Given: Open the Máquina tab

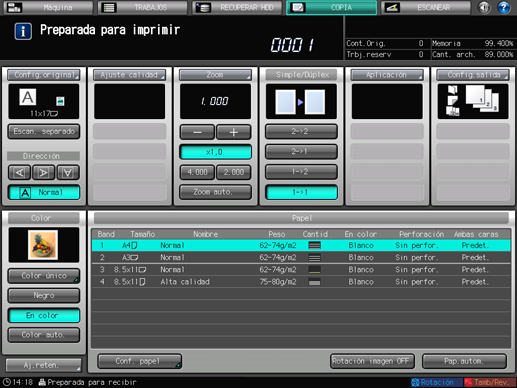Looking at the screenshot, I should click(x=48, y=7).
